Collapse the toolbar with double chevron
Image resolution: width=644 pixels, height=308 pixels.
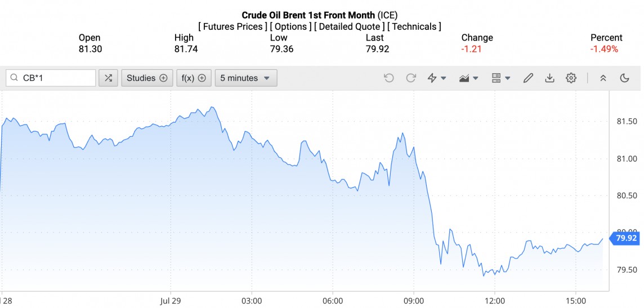point(603,78)
